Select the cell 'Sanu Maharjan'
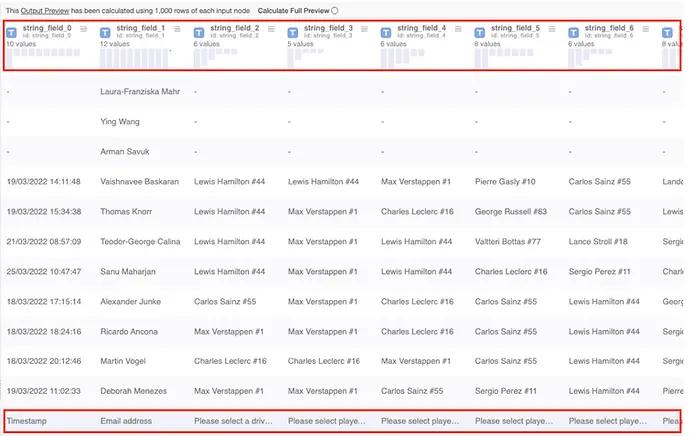The image size is (693, 436). (x=128, y=272)
